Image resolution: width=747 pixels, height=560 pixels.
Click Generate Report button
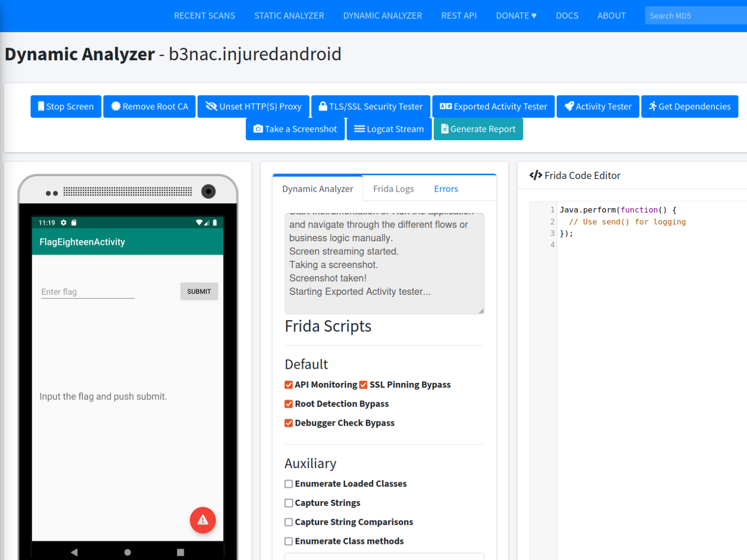click(x=478, y=129)
